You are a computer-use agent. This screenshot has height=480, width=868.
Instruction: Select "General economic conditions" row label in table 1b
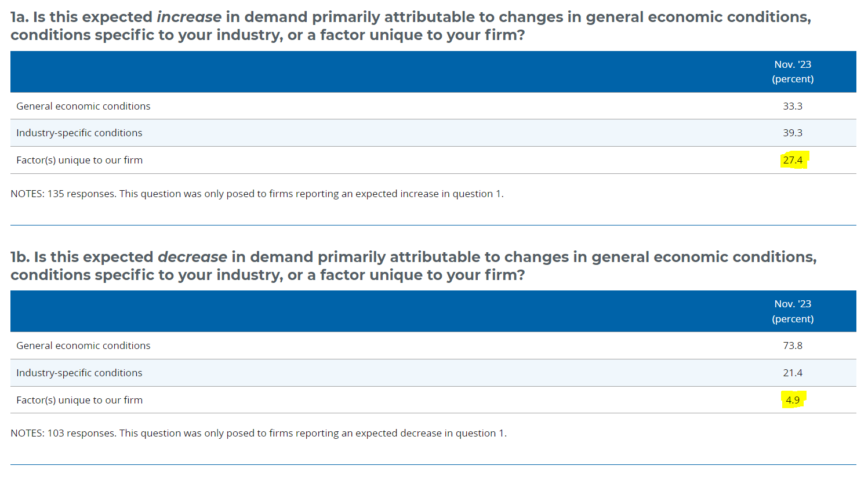click(x=83, y=346)
